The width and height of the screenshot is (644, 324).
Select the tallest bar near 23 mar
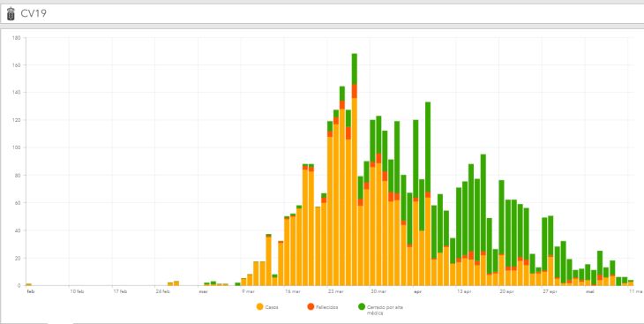pyautogui.click(x=355, y=170)
